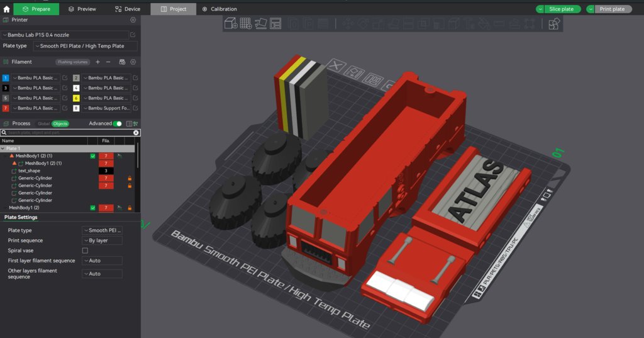Click the Add plate grid icon

point(246,23)
